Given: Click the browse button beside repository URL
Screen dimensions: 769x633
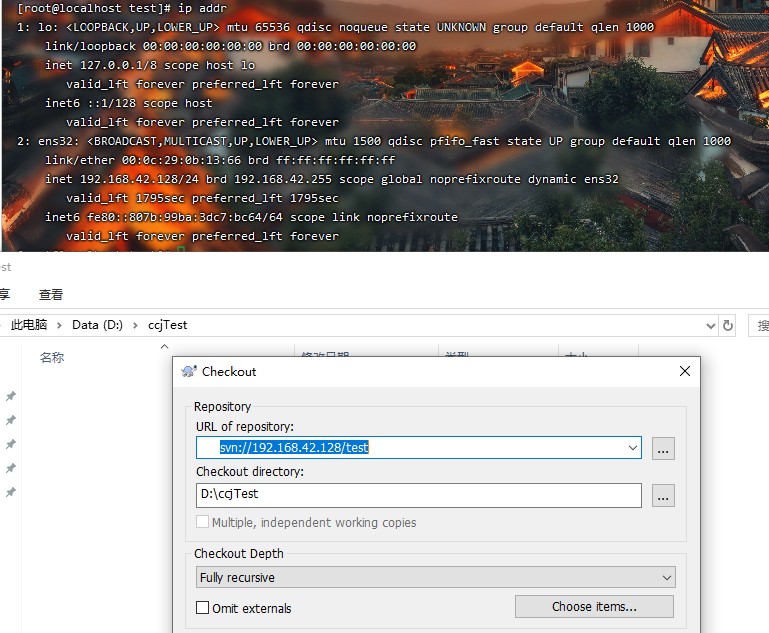Looking at the screenshot, I should point(663,448).
